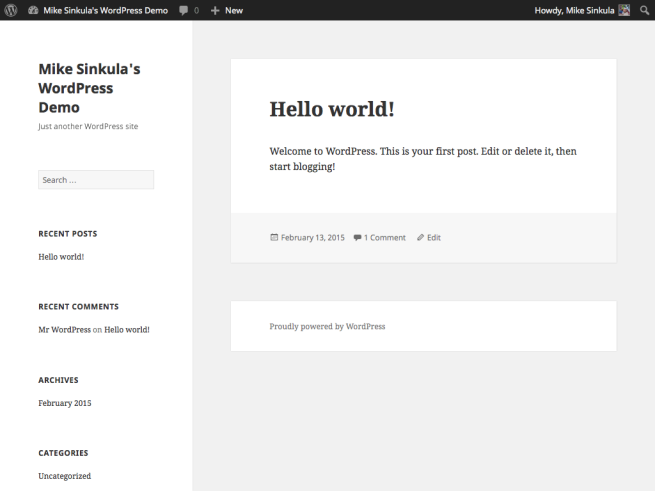Viewport: 655px width, 491px height.
Task: Open Hello world! under Recent Posts
Action: click(61, 257)
